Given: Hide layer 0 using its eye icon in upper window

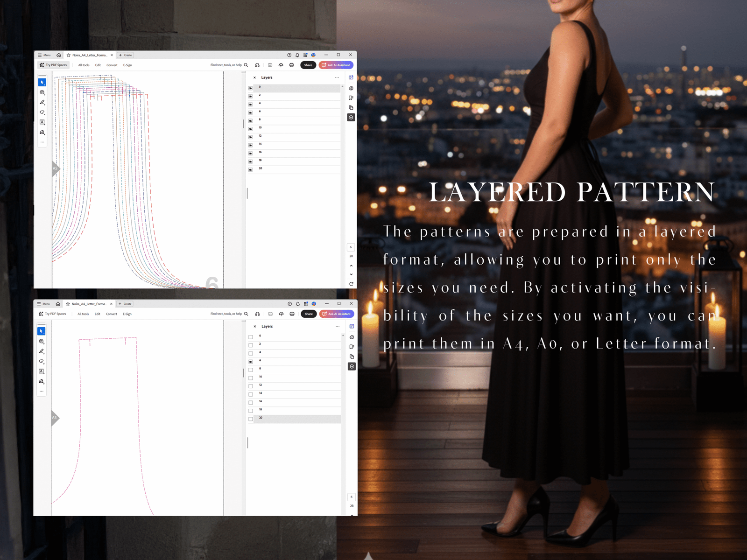Looking at the screenshot, I should coord(250,88).
